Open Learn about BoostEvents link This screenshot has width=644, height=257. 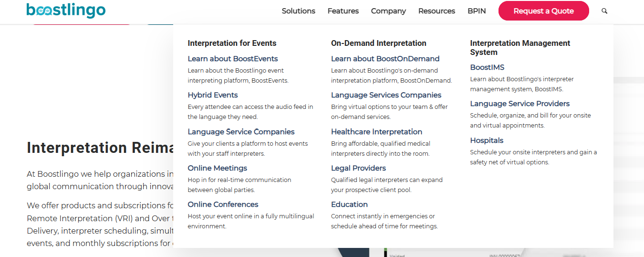pos(233,59)
